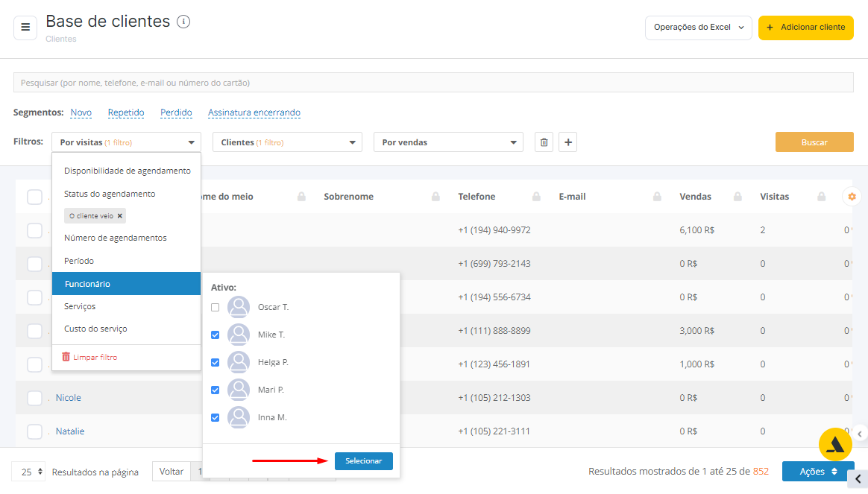Click the small round chevron beside the Natalie row
Viewport: 868px width, 494px height.
(860, 434)
